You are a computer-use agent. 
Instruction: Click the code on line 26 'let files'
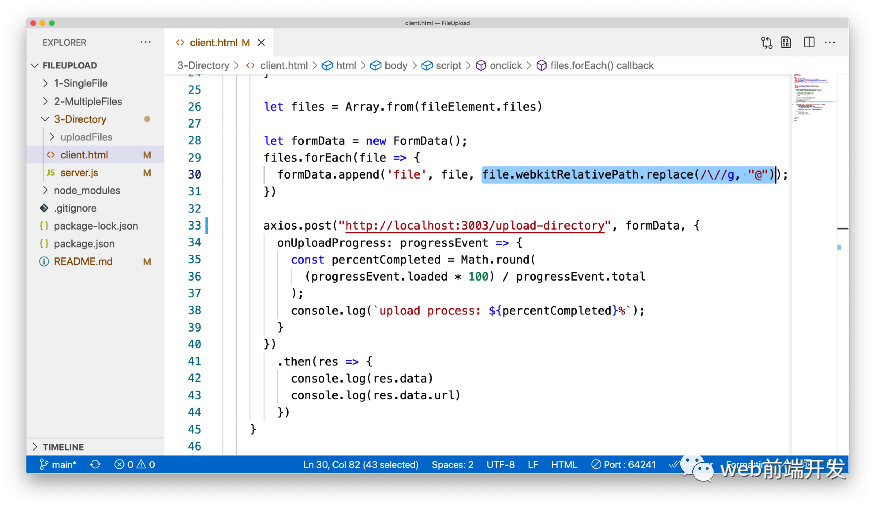pos(403,107)
